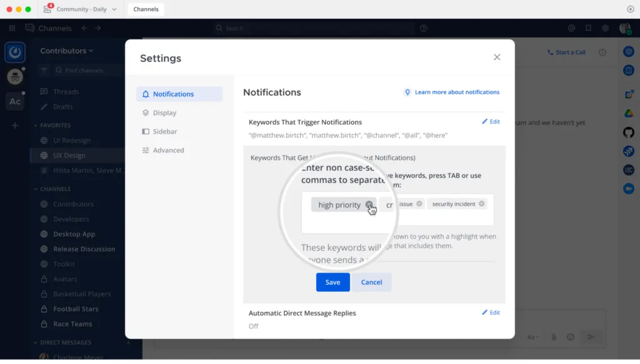Close the Settings dialog
Screen dimensions: 640x364
(x=497, y=57)
